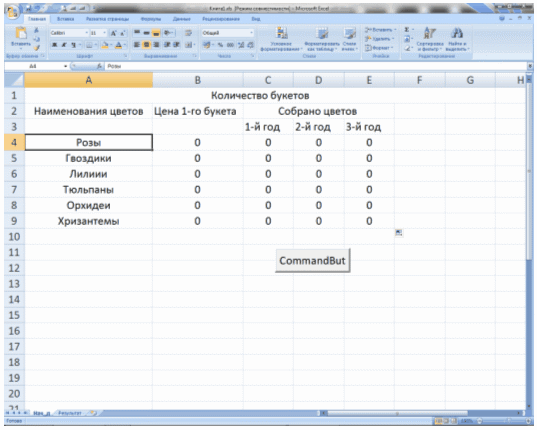Toggle Italic formatting button

click(x=64, y=45)
